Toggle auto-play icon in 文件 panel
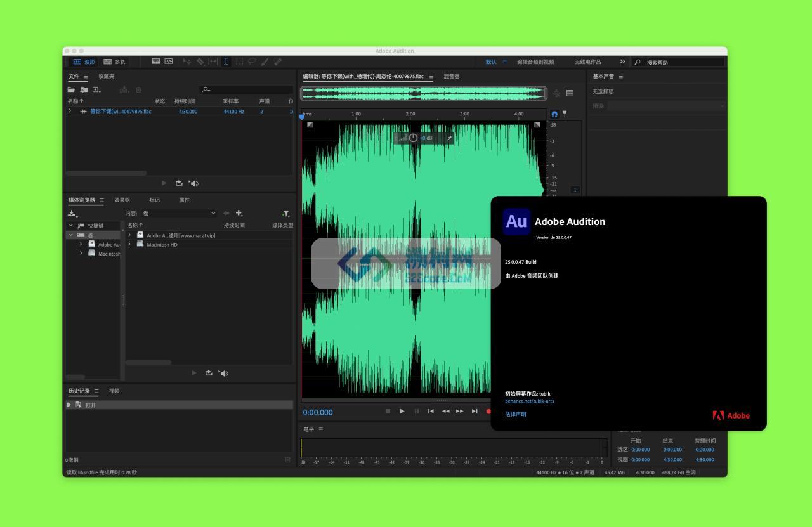The width and height of the screenshot is (812, 527). (193, 183)
